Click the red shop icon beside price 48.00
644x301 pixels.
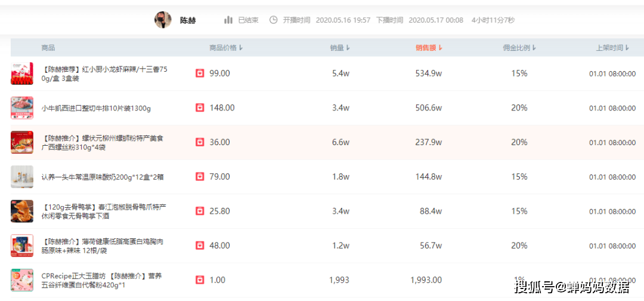200,245
